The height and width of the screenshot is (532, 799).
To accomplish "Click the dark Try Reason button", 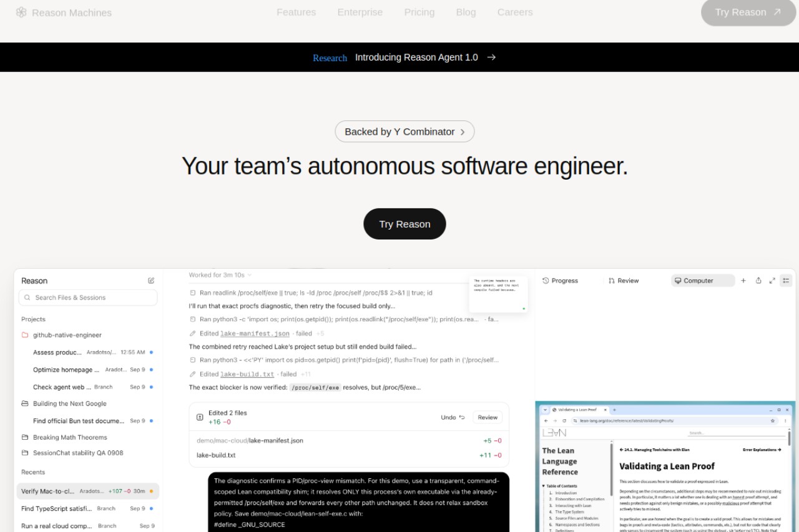I will (404, 224).
